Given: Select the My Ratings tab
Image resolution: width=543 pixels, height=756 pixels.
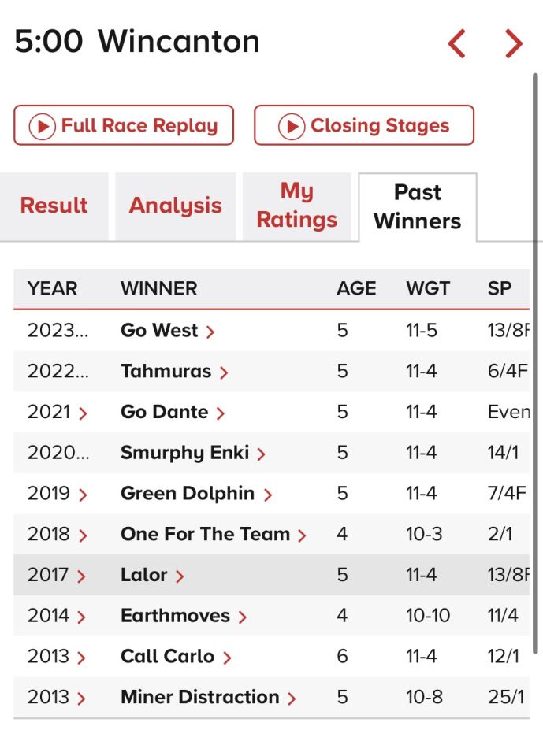Looking at the screenshot, I should pyautogui.click(x=296, y=206).
